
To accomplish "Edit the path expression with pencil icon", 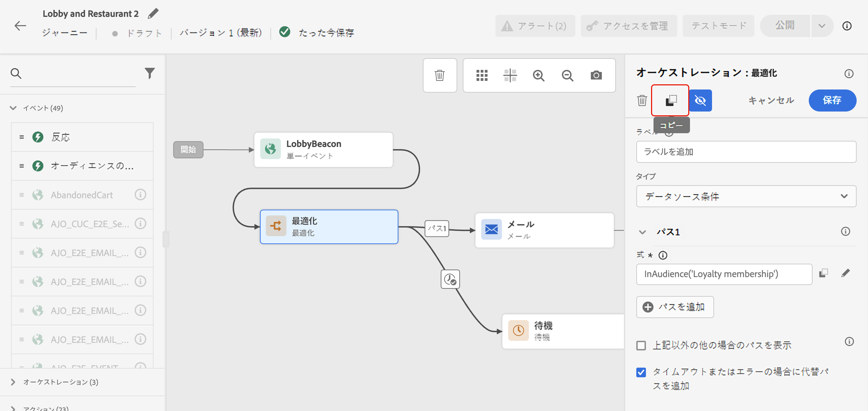I will click(x=845, y=273).
